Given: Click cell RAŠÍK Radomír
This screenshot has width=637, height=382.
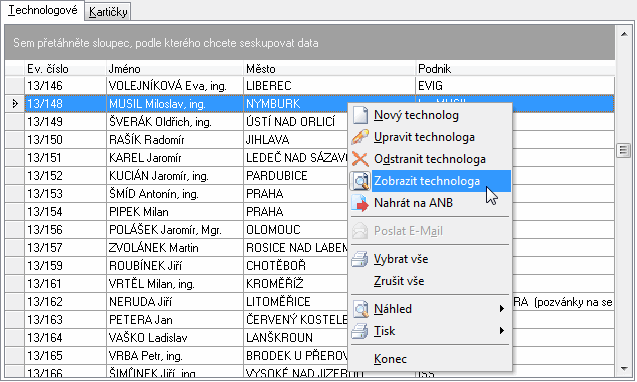Looking at the screenshot, I should click(x=175, y=140).
